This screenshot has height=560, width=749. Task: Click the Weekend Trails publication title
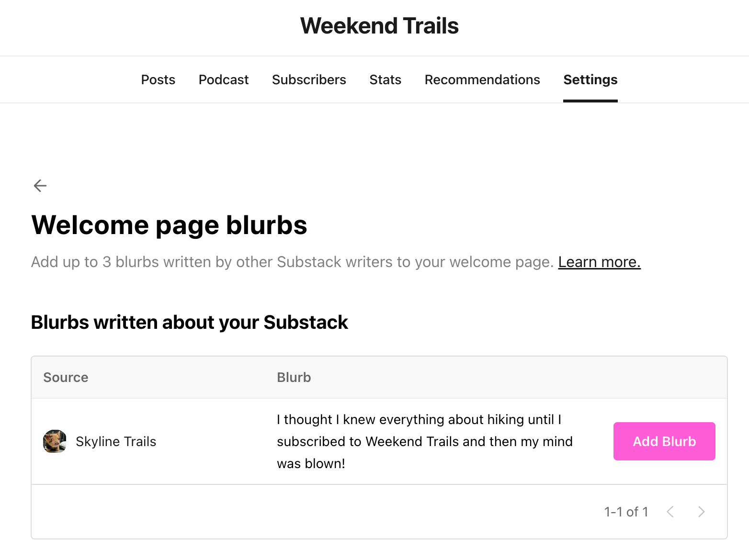tap(379, 26)
